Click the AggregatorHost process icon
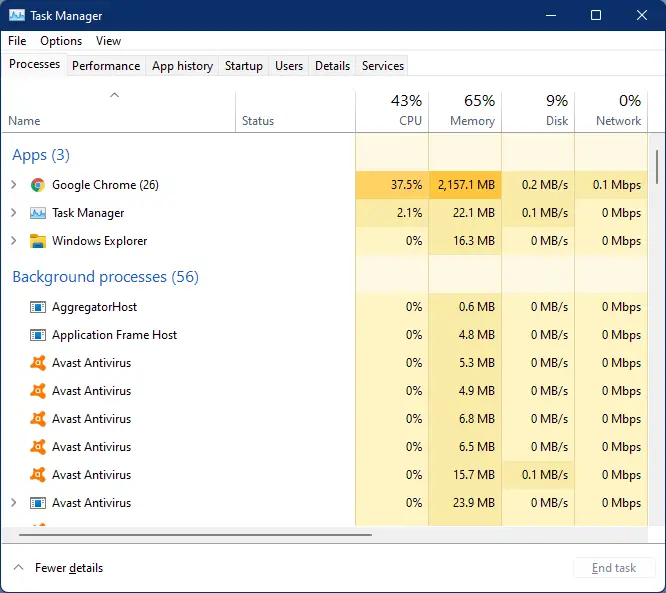This screenshot has width=666, height=593. point(38,307)
